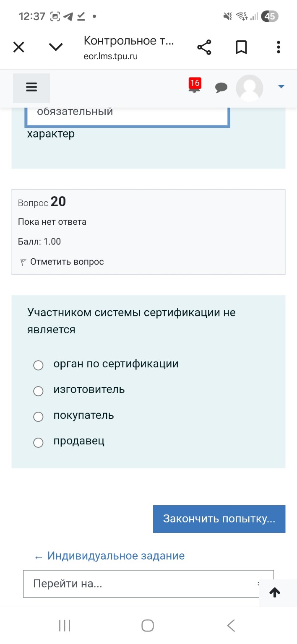297x644 pixels.
Task: Open the Moodle notifications bell showing 16 alerts
Action: tap(193, 88)
